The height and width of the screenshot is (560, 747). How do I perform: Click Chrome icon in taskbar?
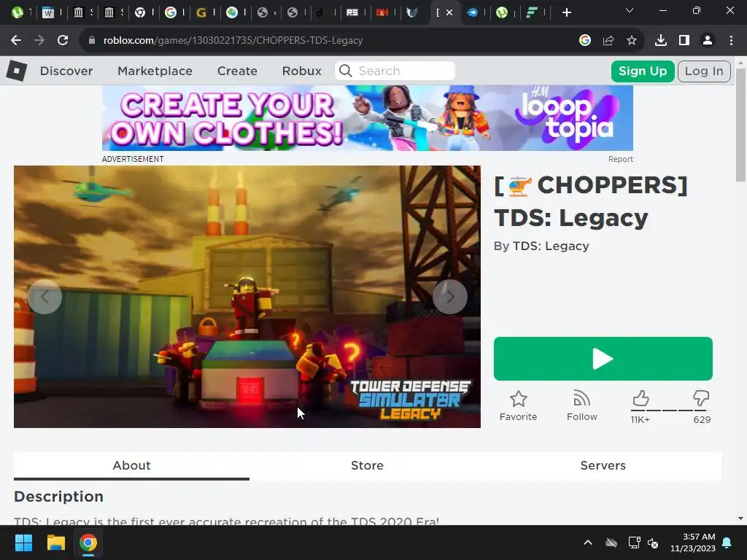88,542
